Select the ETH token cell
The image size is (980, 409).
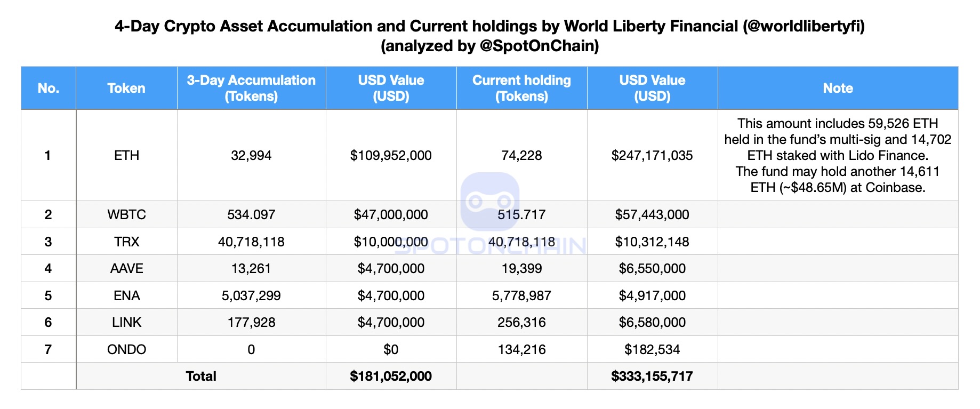click(x=126, y=155)
